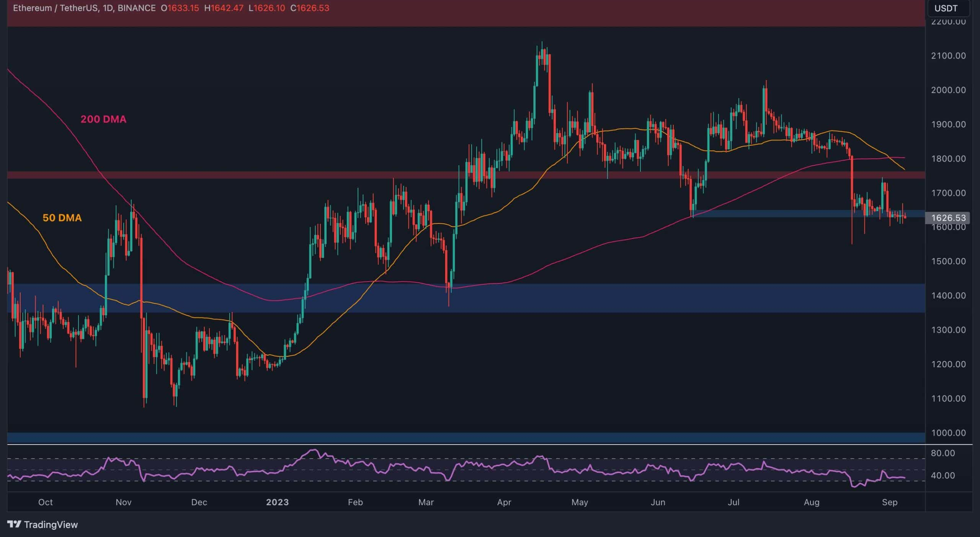
Task: Click the Nov date label
Action: (123, 502)
